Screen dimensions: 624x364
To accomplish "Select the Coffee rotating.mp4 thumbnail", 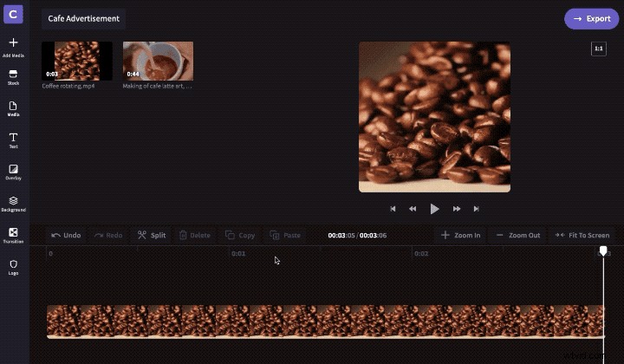I will coord(77,61).
